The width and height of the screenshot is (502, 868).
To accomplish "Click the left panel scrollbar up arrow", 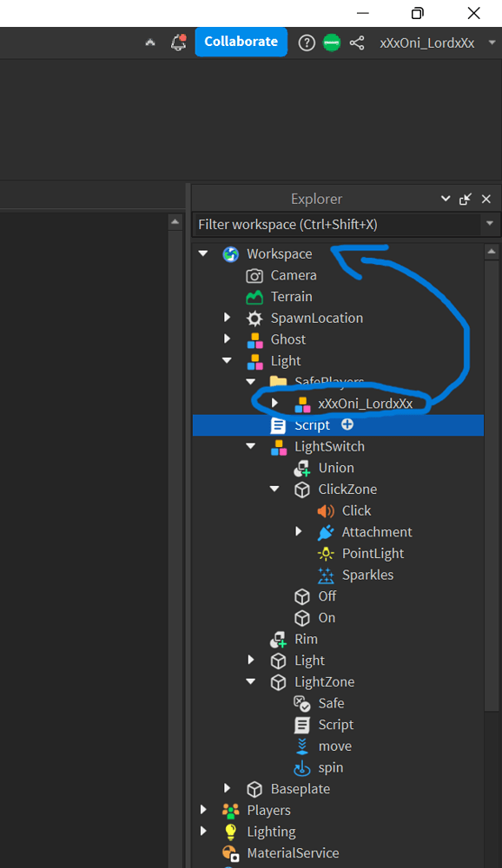I will pyautogui.click(x=175, y=222).
